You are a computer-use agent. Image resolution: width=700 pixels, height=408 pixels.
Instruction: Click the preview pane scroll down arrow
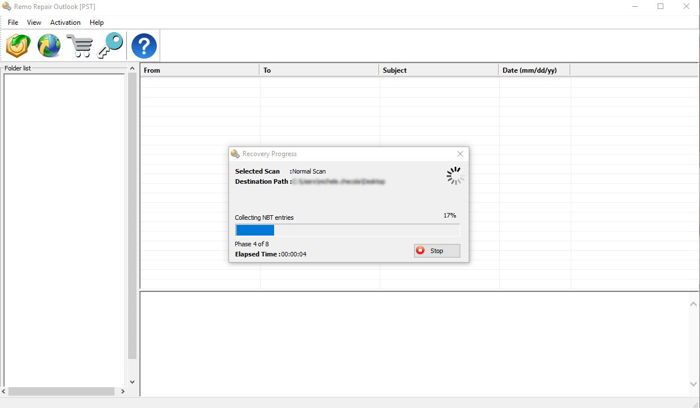tap(693, 384)
